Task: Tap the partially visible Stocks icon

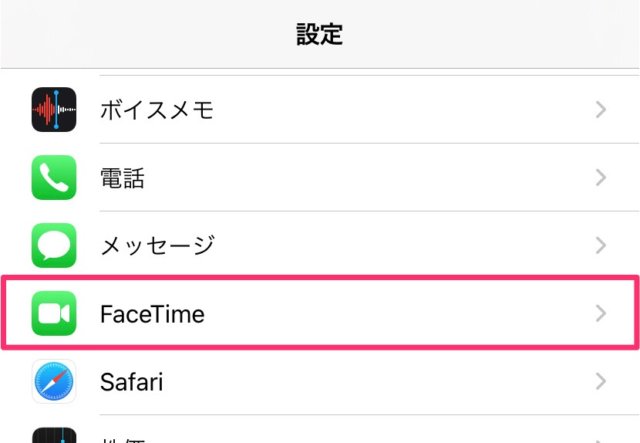Action: [54, 435]
